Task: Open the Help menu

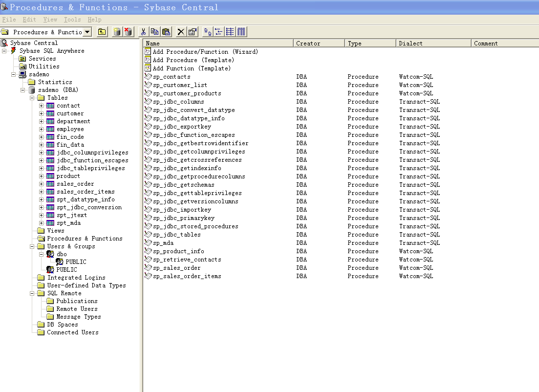Action: pyautogui.click(x=94, y=20)
